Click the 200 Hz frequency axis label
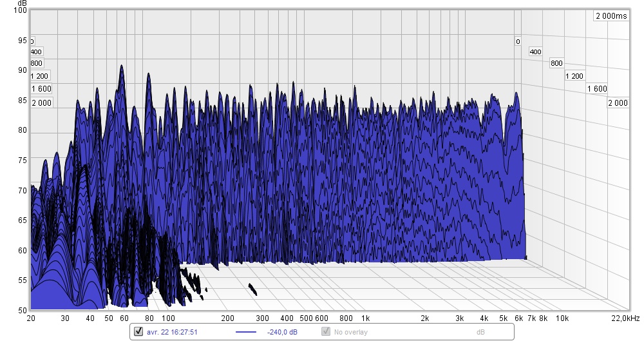 227,318
